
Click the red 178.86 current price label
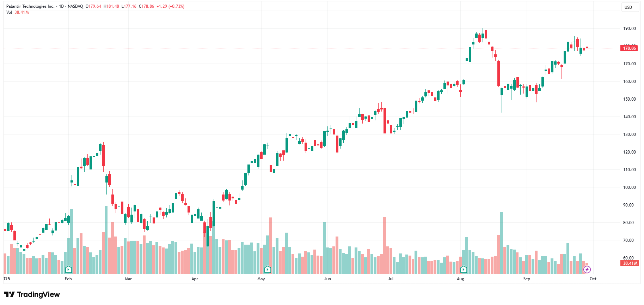coord(629,48)
